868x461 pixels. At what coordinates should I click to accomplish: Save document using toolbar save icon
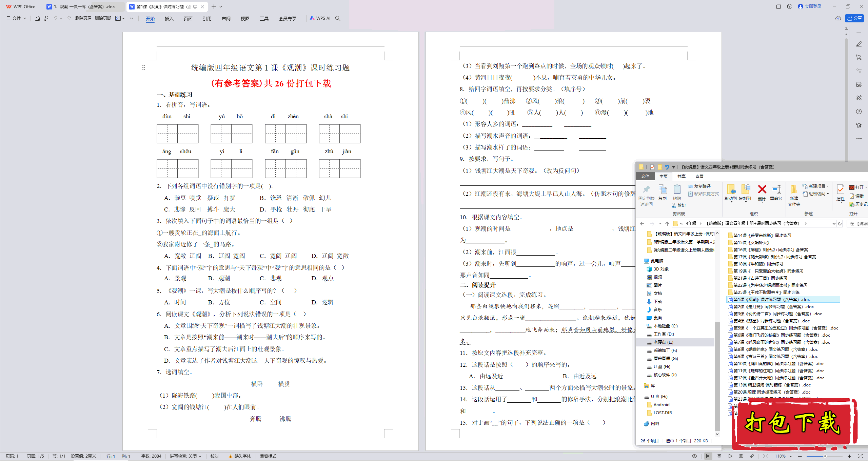click(x=37, y=18)
